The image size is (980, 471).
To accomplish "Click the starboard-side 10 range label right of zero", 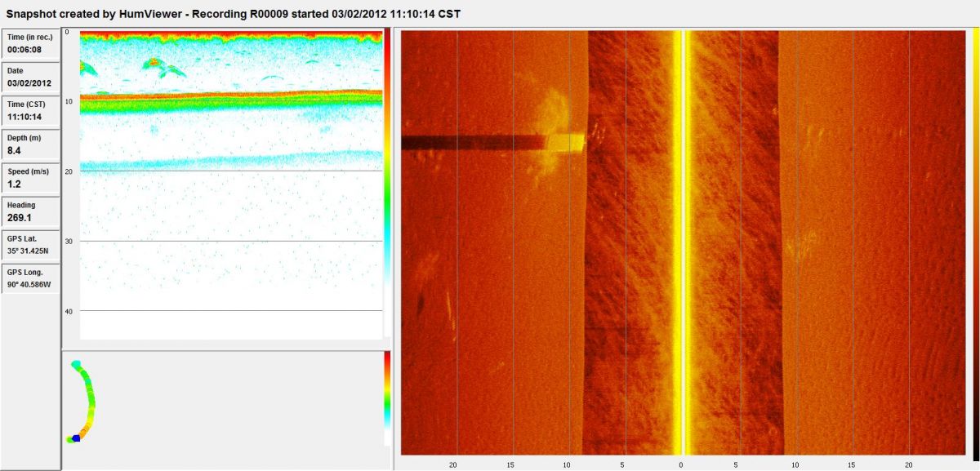I will (x=795, y=464).
